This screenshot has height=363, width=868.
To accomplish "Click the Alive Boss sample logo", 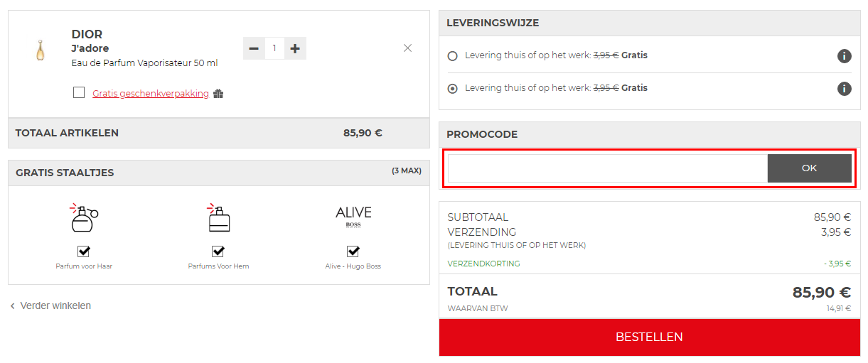I will pos(353,216).
